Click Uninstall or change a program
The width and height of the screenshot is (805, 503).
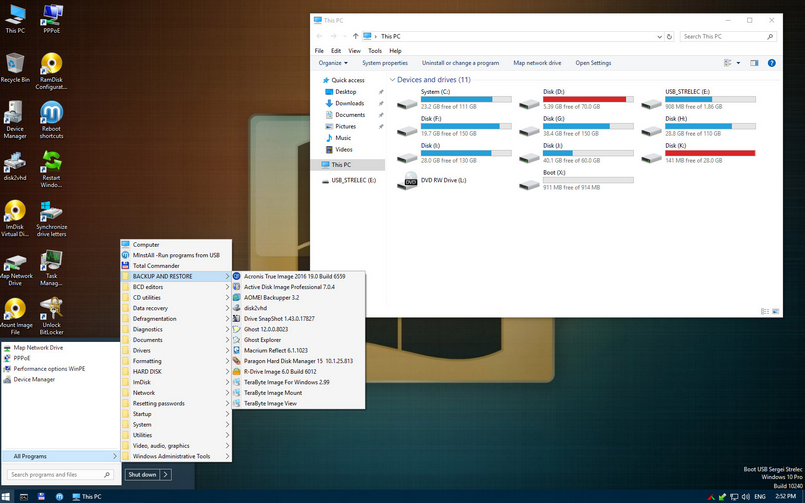point(461,63)
